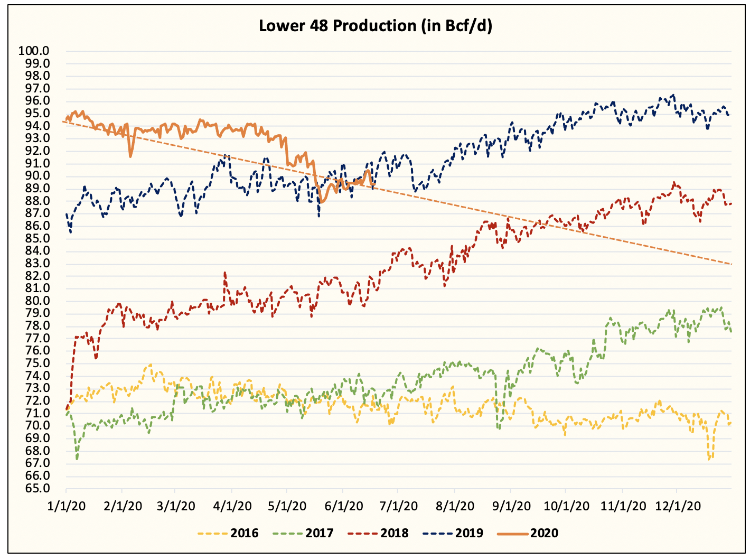This screenshot has height=560, width=750.
Task: Click the chart title Lower 48 Production
Action: pos(374,27)
